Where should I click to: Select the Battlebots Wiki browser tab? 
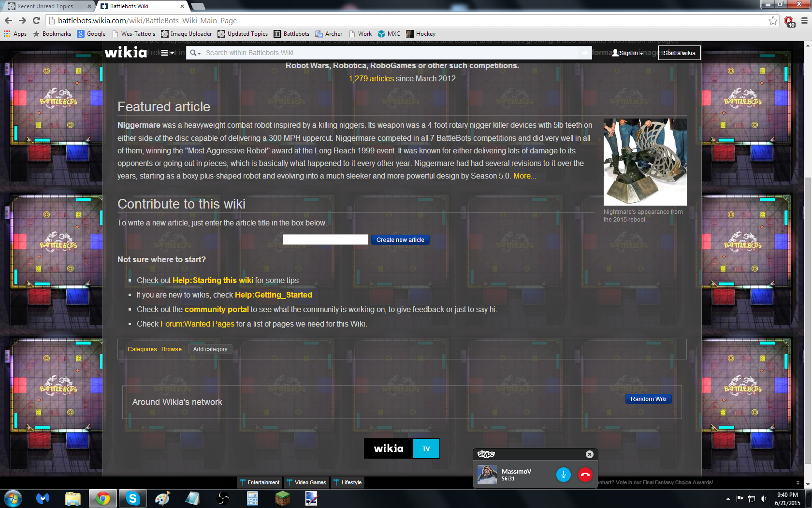(x=143, y=6)
